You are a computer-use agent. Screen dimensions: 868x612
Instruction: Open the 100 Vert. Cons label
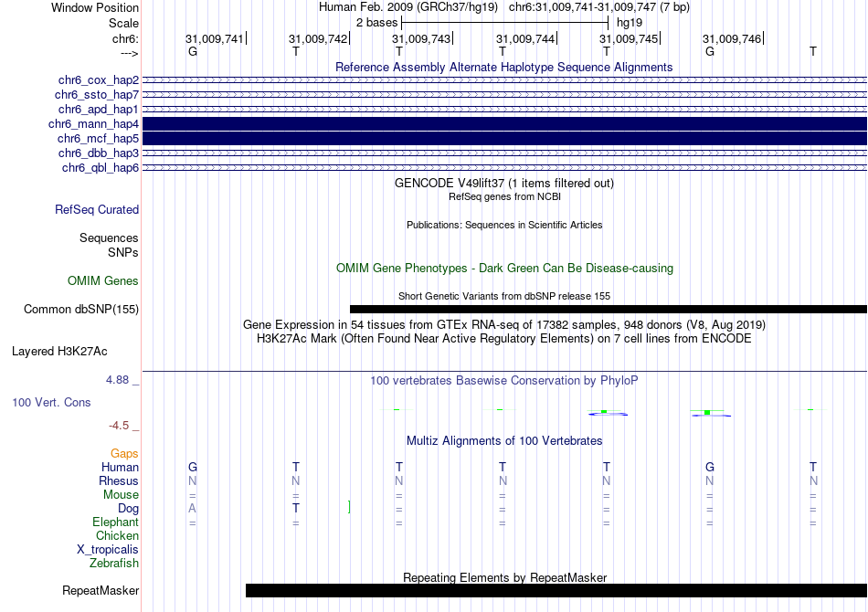click(51, 402)
